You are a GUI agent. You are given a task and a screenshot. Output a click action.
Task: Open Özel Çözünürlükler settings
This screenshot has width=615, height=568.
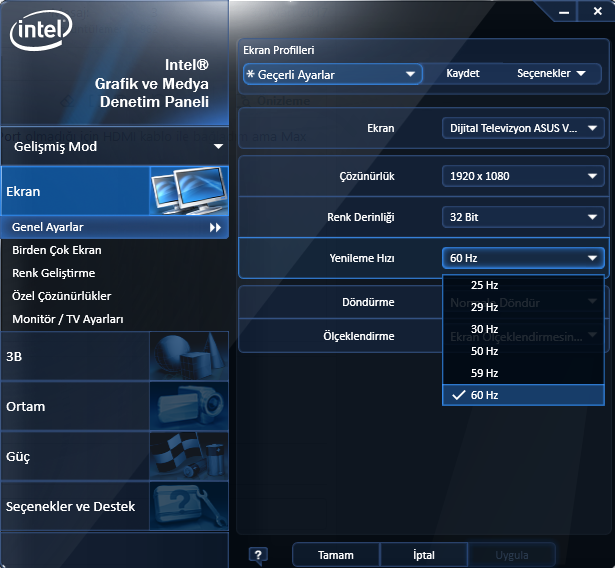tap(62, 296)
